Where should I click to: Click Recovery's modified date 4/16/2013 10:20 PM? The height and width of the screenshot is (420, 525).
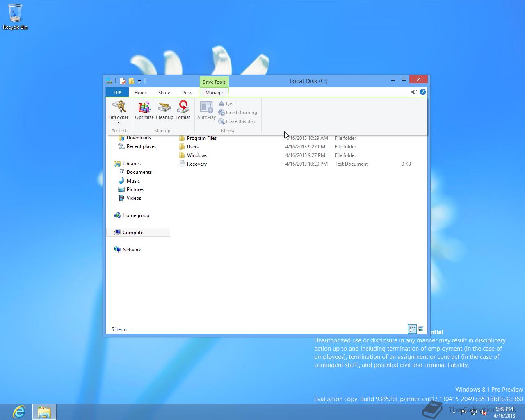tap(306, 164)
